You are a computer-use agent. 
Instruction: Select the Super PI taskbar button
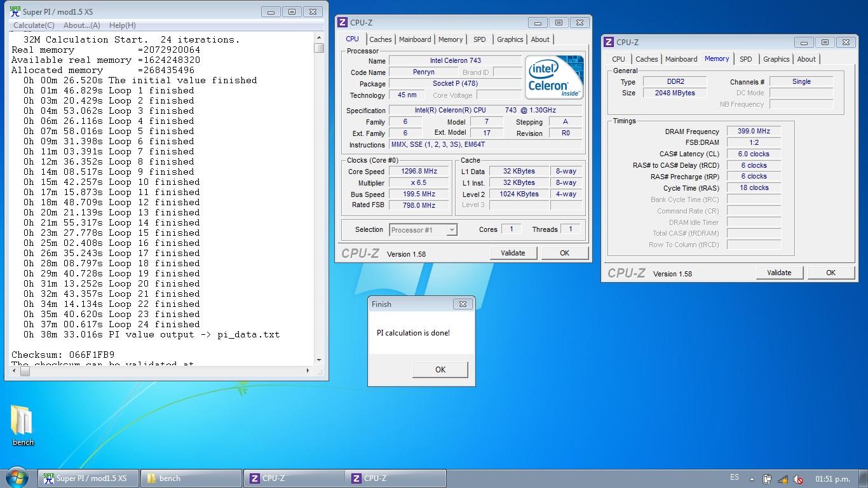coord(88,478)
